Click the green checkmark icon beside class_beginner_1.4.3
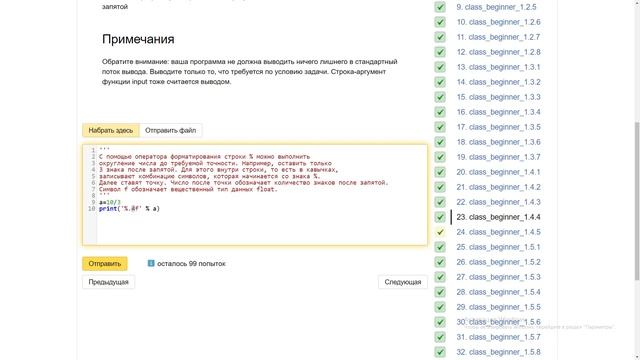640x360 pixels. (x=440, y=202)
